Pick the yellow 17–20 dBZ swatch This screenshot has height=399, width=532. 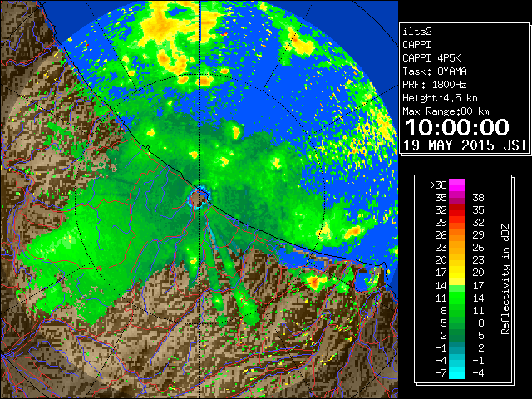point(457,273)
